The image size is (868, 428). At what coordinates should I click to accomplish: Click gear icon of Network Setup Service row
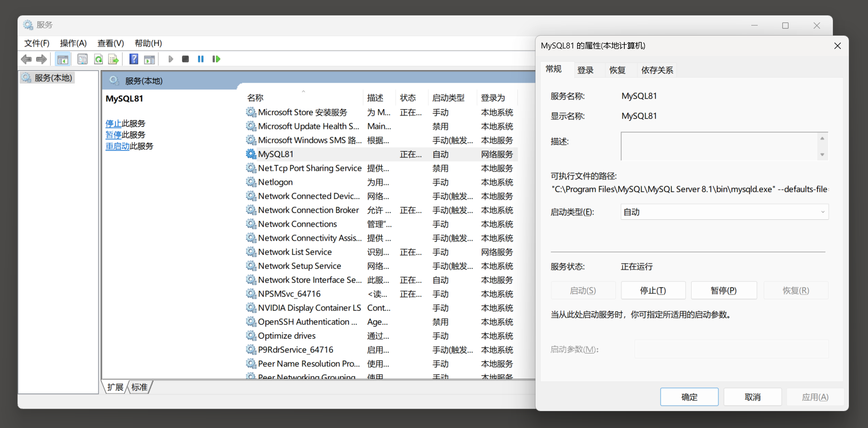[x=251, y=266]
